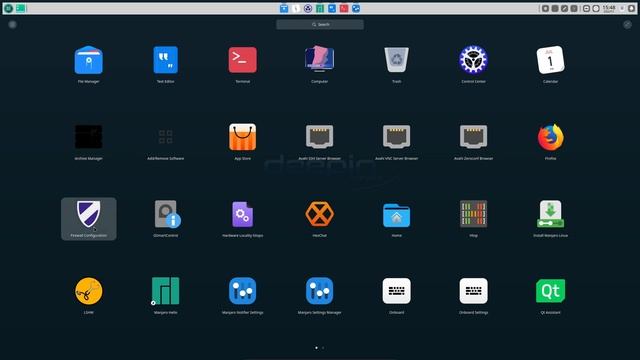Launch Manjaro Hello from launcher grid
The image size is (640, 360).
click(165, 291)
